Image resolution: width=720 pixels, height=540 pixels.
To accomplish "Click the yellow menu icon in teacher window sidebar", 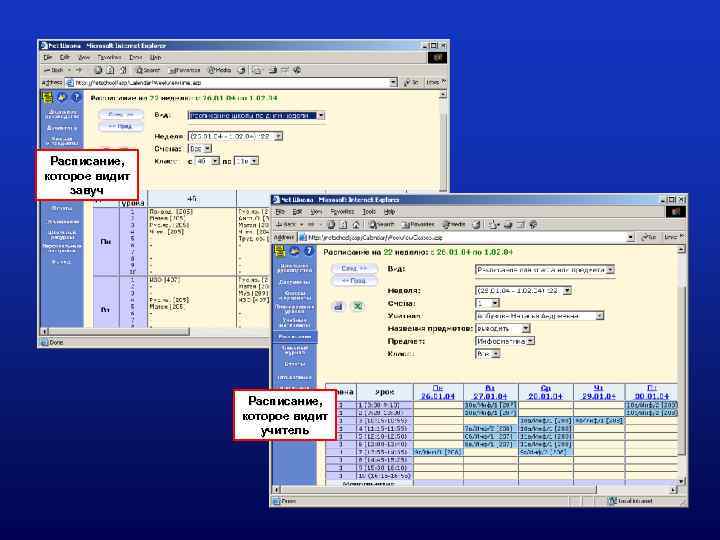I will (279, 251).
